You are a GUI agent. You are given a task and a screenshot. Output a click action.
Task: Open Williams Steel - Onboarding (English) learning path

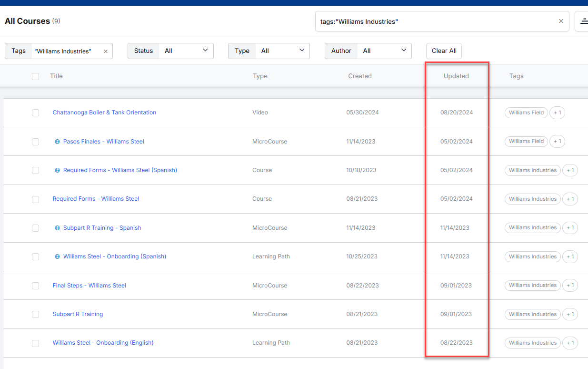click(x=103, y=343)
